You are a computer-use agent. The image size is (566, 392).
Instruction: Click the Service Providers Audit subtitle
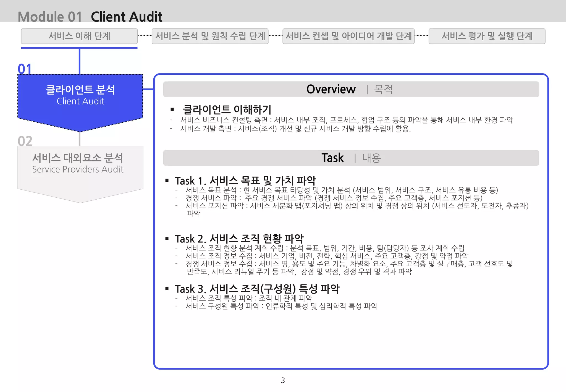[x=78, y=169]
